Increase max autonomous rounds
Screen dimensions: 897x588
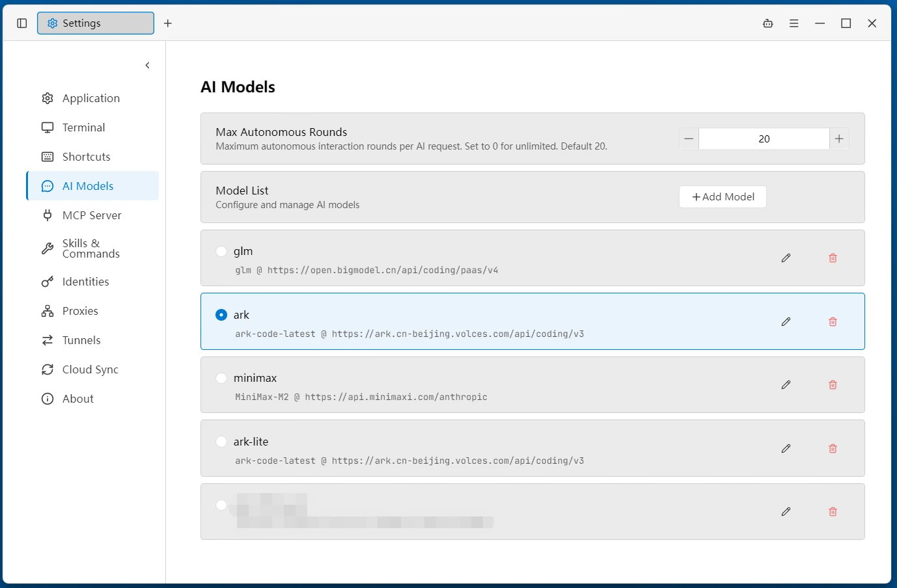coord(839,139)
